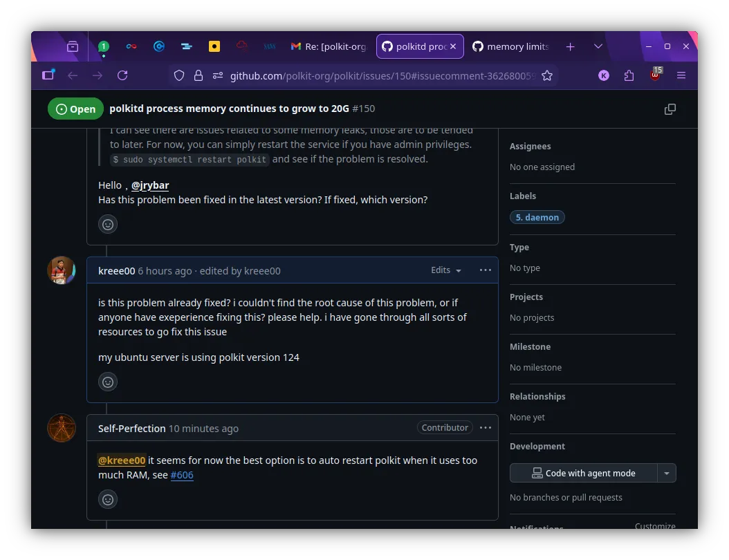Open the browser extensions puzzle icon
The width and height of the screenshot is (729, 560).
point(629,75)
